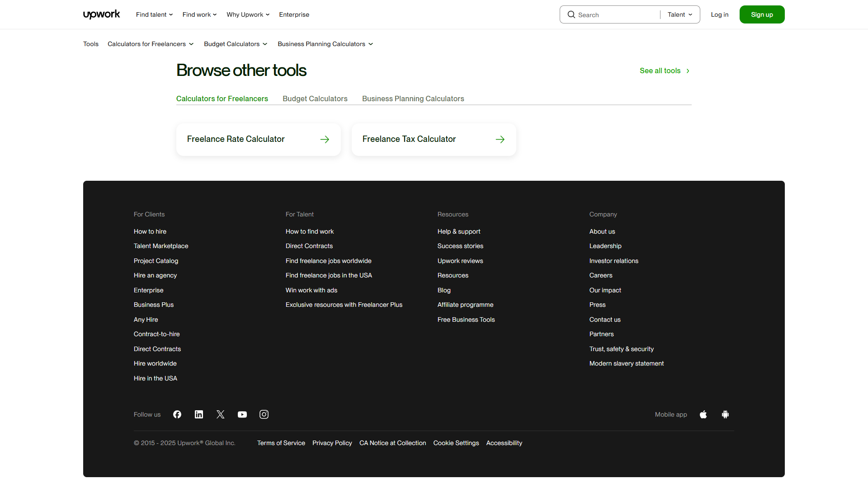Open Upwork's YouTube channel

(242, 414)
